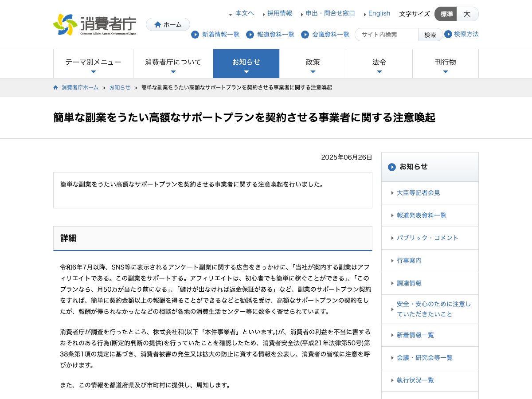Image resolution: width=532 pixels, height=399 pixels.
Task: Open 新着情報一覧 sidebar link
Action: click(x=415, y=335)
